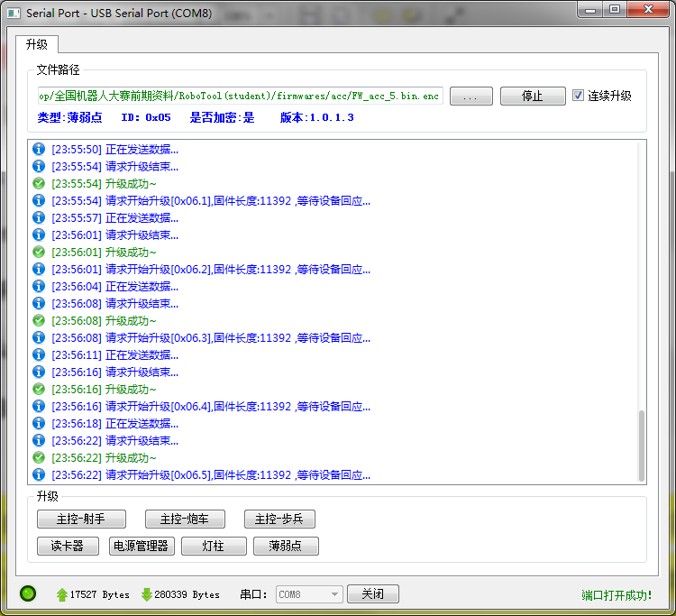This screenshot has height=616, width=676.
Task: Click the green check icon at [23:56:16] 升级成功
Action: (x=39, y=389)
